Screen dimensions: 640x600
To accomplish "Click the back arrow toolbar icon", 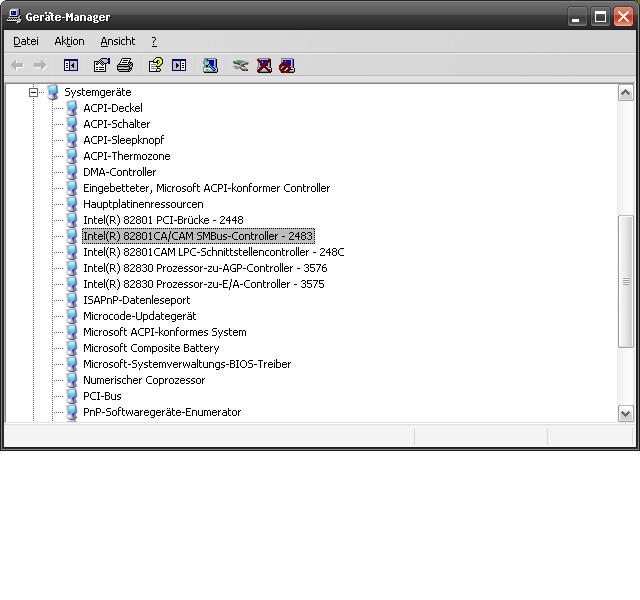I will coord(17,65).
